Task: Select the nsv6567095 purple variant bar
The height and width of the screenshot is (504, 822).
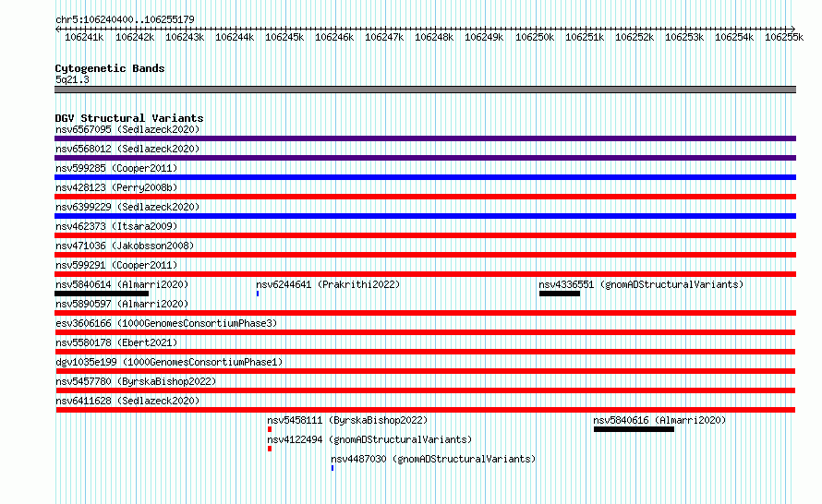Action: [x=425, y=138]
